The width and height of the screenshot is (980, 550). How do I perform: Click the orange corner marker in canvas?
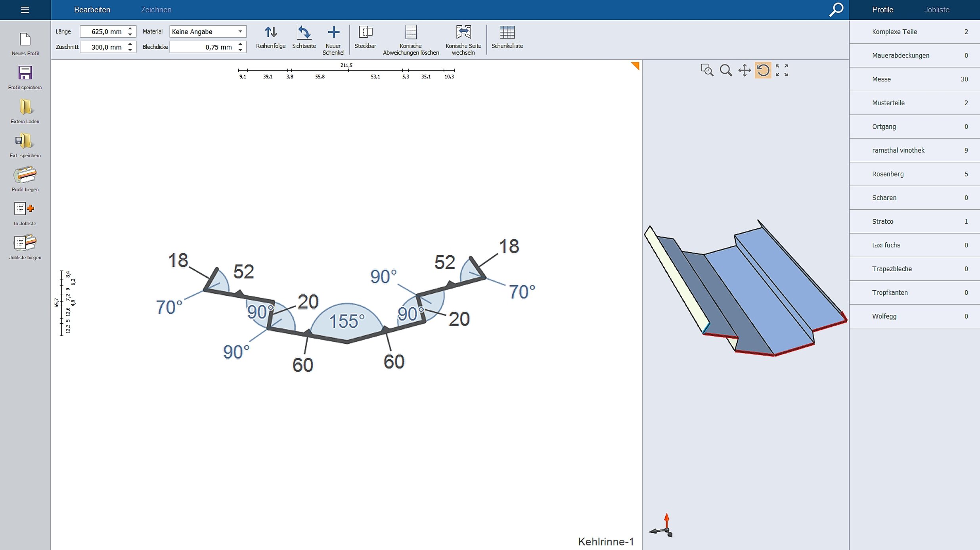635,65
